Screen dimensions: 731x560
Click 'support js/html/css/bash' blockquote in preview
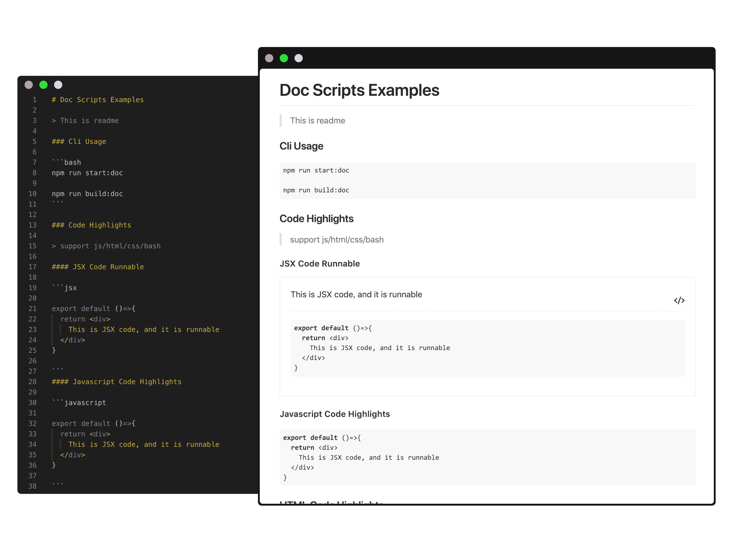point(337,240)
